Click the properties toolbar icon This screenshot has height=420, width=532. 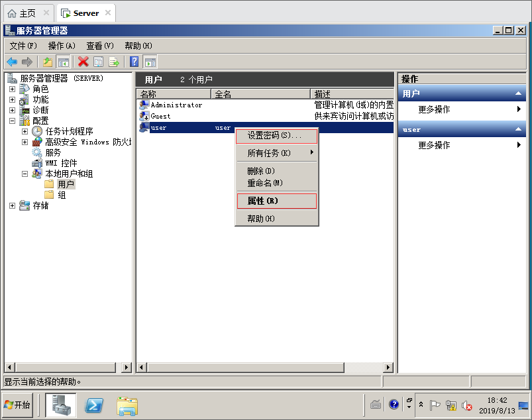coord(98,62)
